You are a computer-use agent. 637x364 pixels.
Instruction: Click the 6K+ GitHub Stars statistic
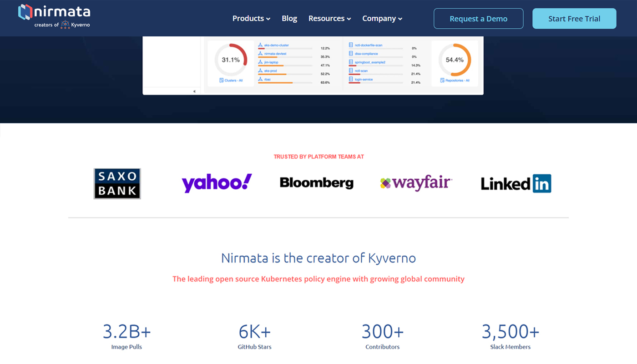pos(255,336)
